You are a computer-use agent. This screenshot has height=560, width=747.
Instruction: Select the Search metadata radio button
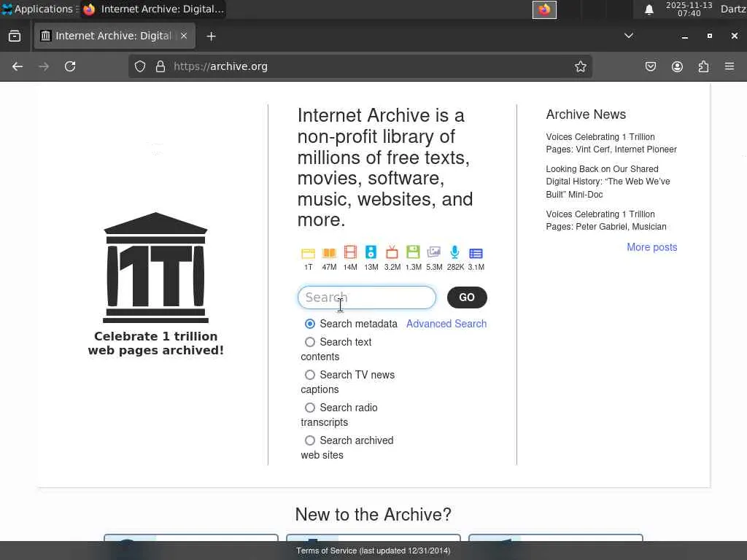click(309, 324)
